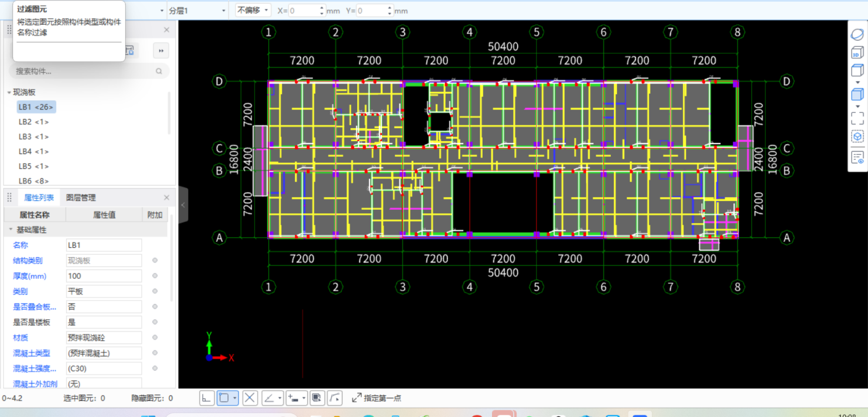Toggle attach dot for 结构类别 row
The image size is (868, 417).
(x=155, y=261)
